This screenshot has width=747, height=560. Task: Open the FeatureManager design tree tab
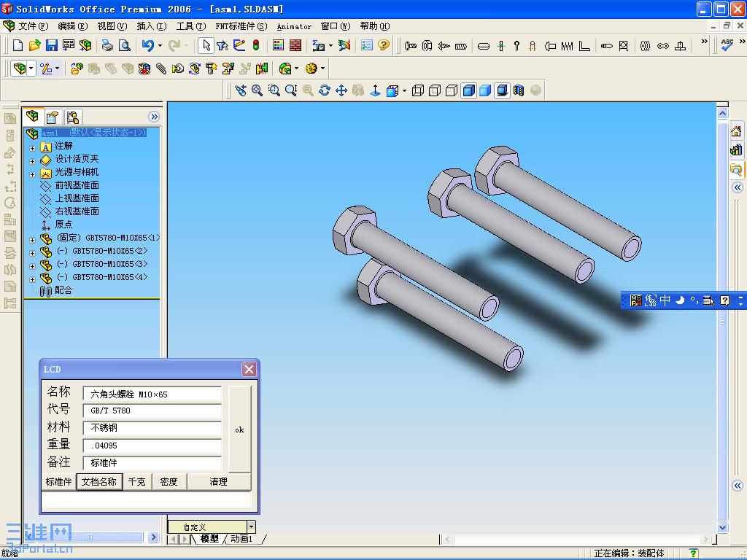tap(32, 116)
